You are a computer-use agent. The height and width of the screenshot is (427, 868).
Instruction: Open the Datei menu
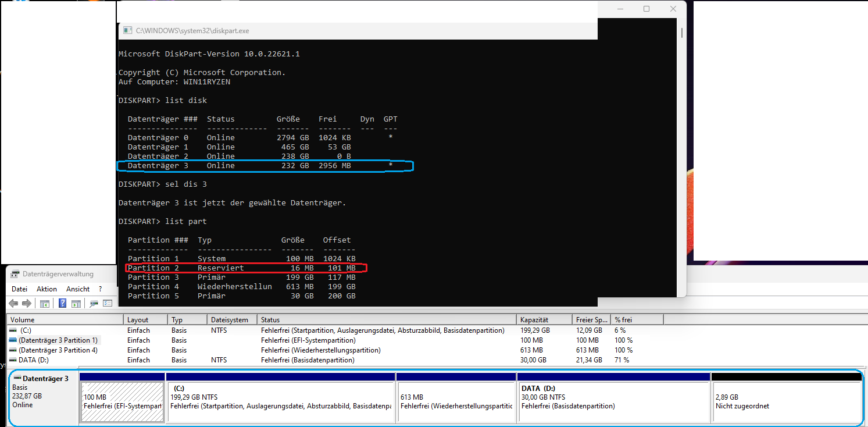coord(19,289)
